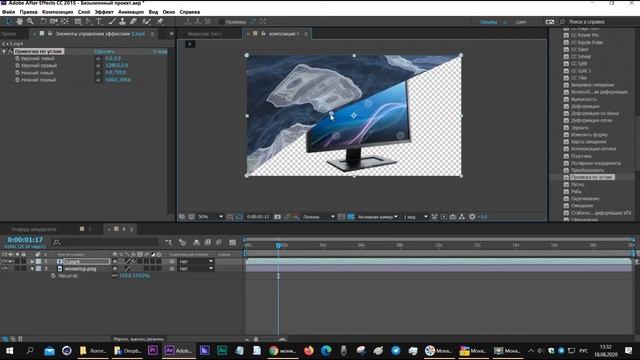Open the 50% magnification dropdown
640x360 pixels.
(x=211, y=217)
